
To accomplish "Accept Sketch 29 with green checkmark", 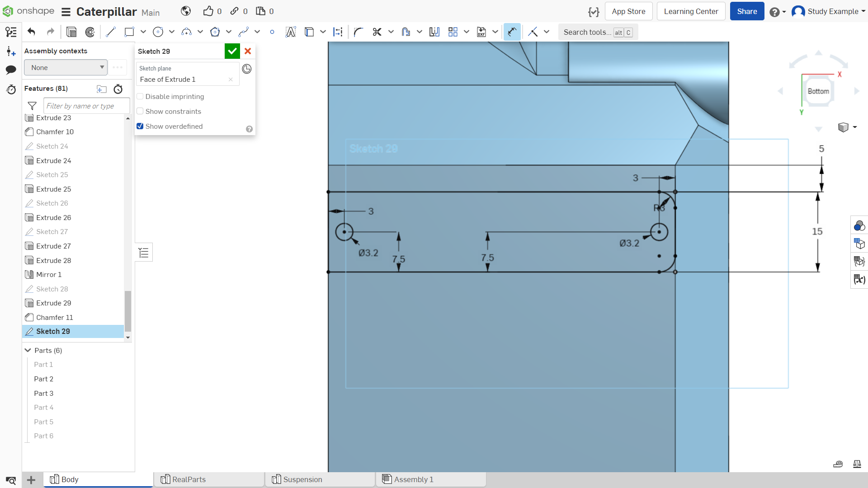I will coord(232,51).
